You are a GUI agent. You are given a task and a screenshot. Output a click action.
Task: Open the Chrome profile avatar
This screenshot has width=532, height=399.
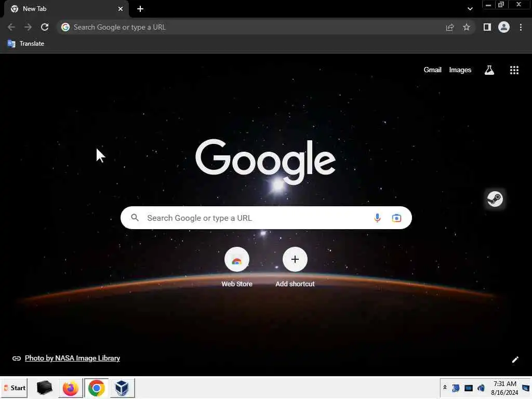coord(504,27)
